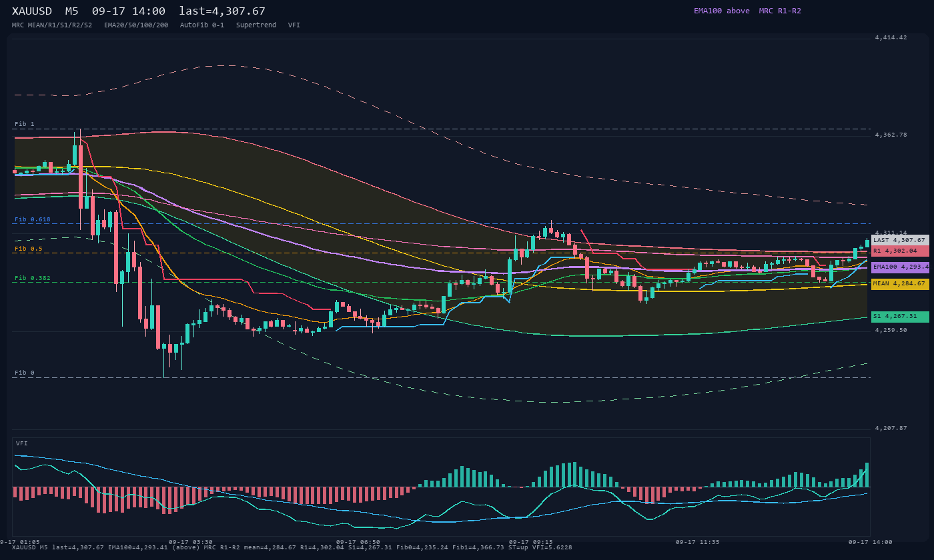Image resolution: width=934 pixels, height=560 pixels.
Task: Select the AutoFib 0-1 indicator label
Action: (202, 25)
